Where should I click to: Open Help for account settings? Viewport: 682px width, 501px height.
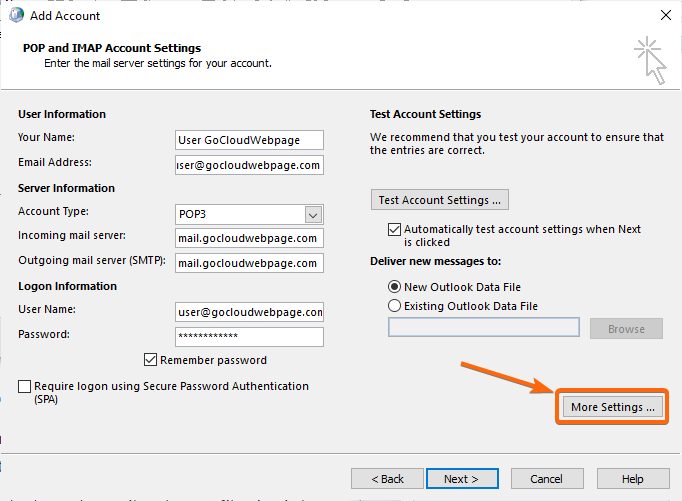coord(633,479)
